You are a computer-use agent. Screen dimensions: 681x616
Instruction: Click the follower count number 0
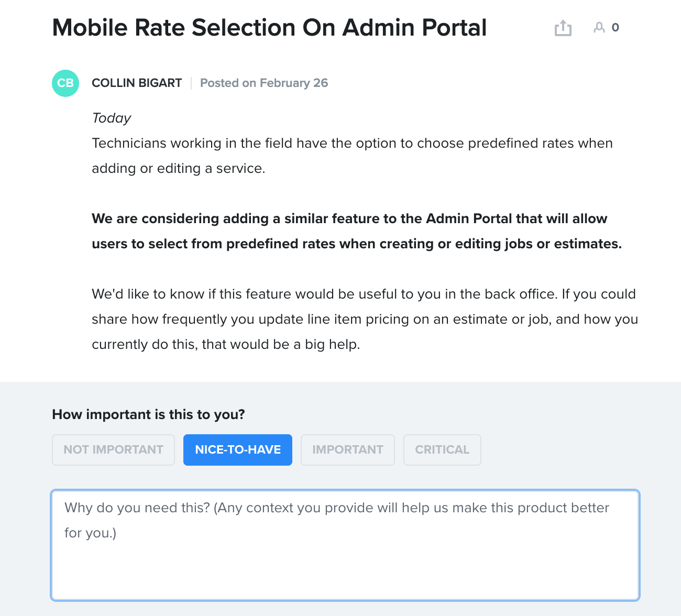click(x=615, y=28)
